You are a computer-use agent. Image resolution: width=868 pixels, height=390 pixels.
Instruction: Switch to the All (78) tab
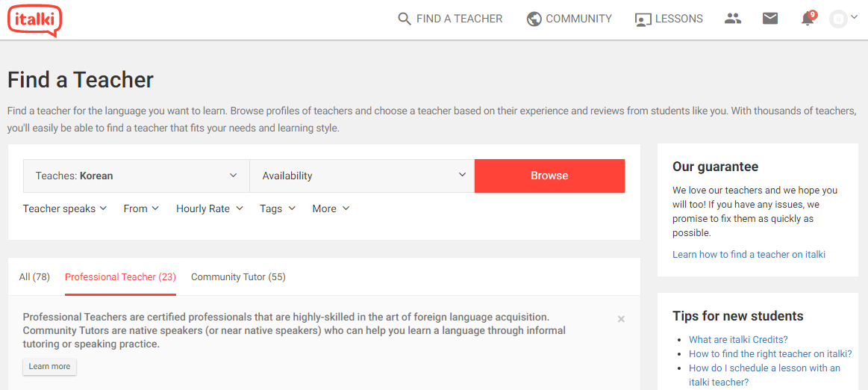34,277
